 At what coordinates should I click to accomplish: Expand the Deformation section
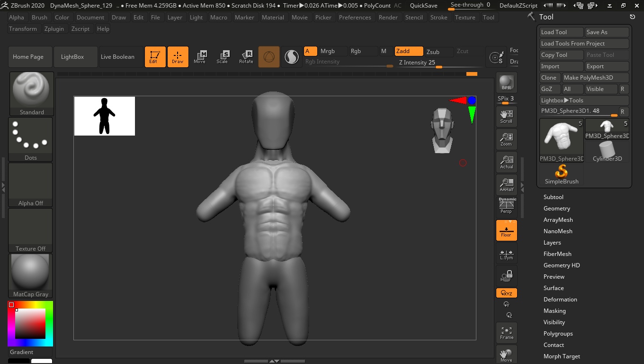tap(560, 300)
